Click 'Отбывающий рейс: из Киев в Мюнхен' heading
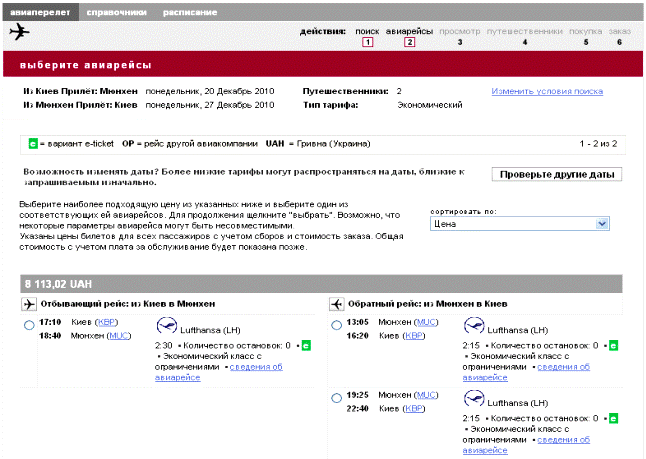Screen dimensions: 646x459 click(x=128, y=304)
